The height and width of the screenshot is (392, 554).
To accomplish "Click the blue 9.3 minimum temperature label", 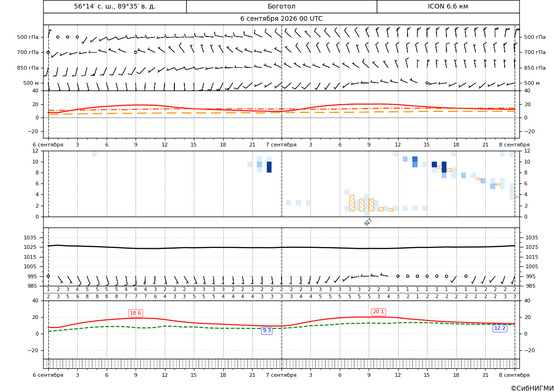I will pos(267,330).
